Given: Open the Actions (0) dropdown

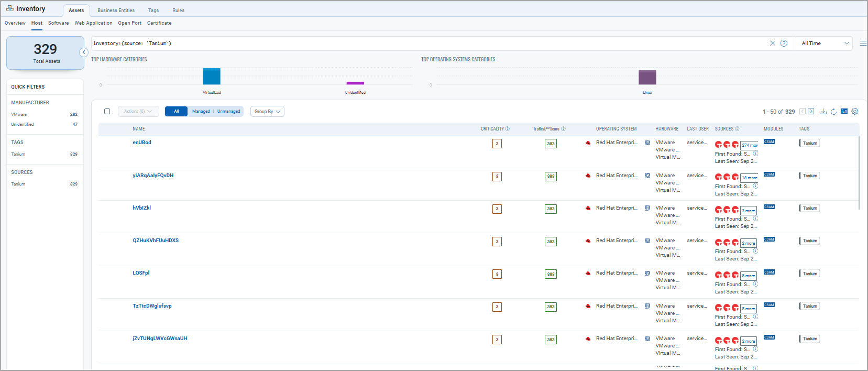Looking at the screenshot, I should point(138,112).
